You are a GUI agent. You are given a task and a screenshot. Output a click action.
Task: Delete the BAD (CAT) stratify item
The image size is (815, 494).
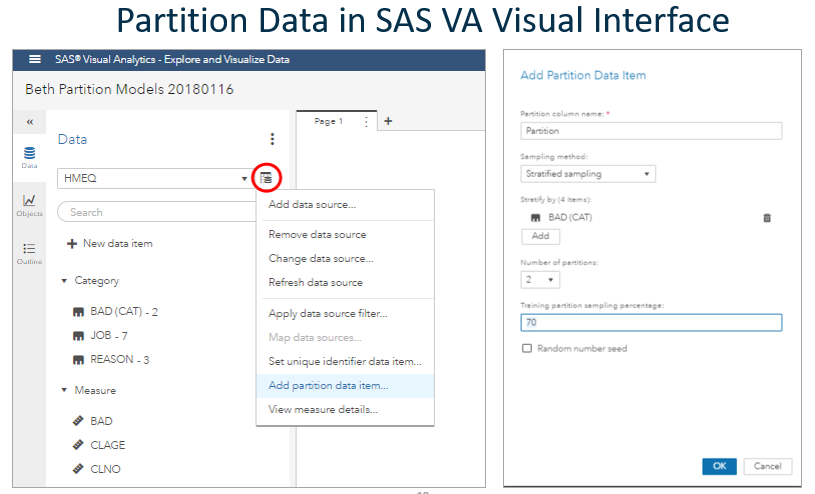pos(767,217)
